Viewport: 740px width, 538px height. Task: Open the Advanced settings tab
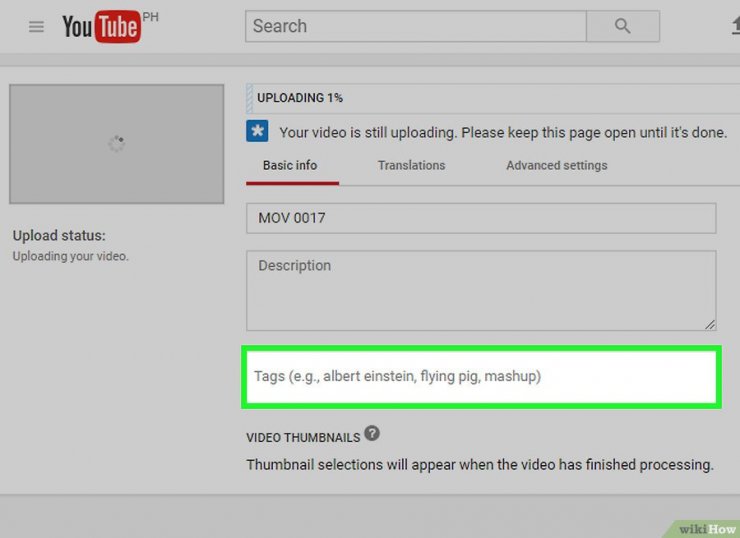point(556,165)
